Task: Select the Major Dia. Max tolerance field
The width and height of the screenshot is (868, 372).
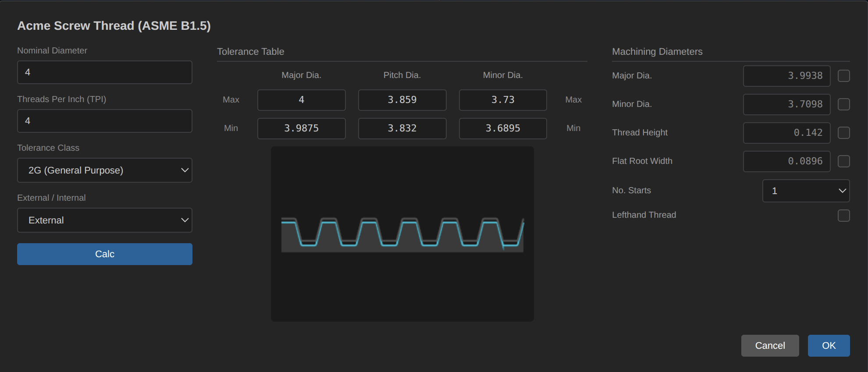Action: tap(302, 100)
